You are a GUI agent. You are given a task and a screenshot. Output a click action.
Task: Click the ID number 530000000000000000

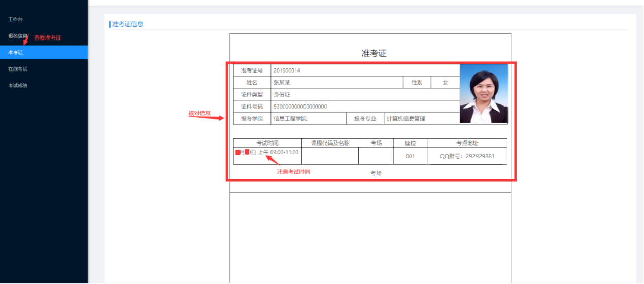[x=300, y=106]
